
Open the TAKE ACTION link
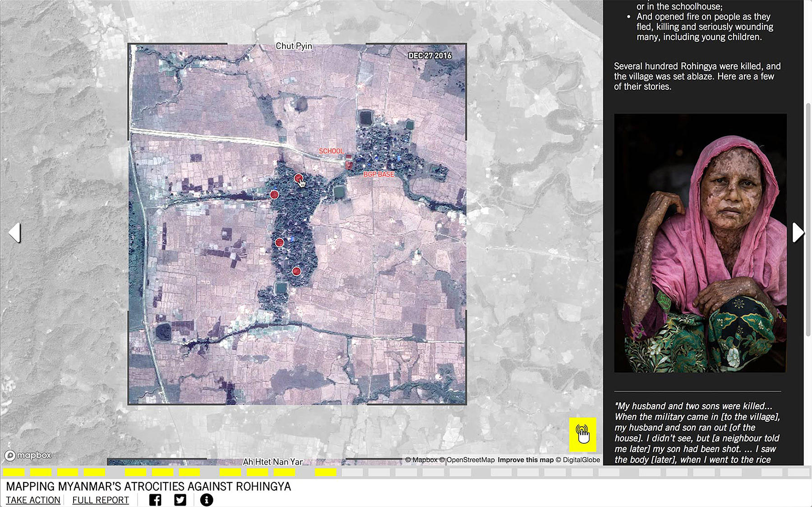click(x=33, y=500)
